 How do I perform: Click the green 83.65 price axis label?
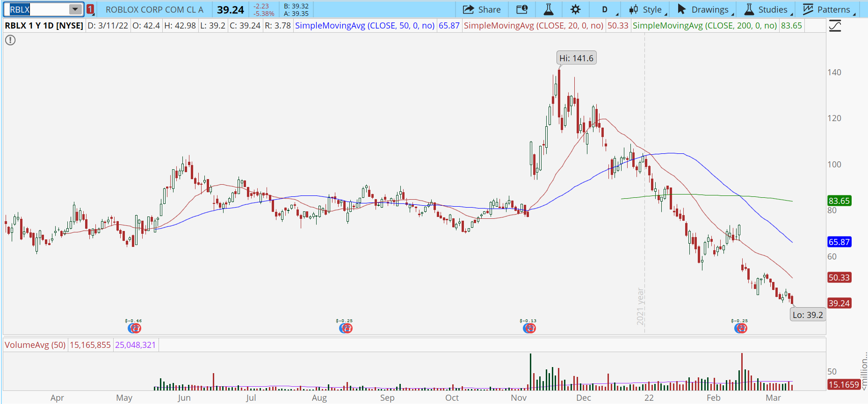pyautogui.click(x=839, y=201)
